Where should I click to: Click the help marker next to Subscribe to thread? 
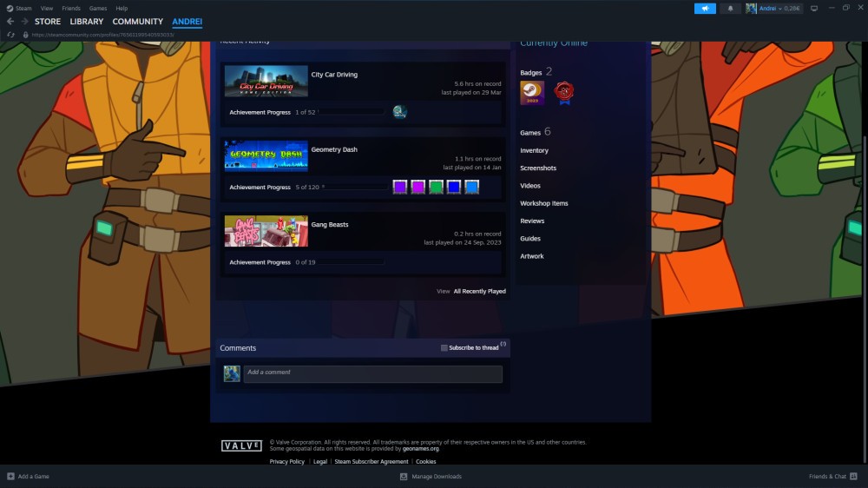503,344
